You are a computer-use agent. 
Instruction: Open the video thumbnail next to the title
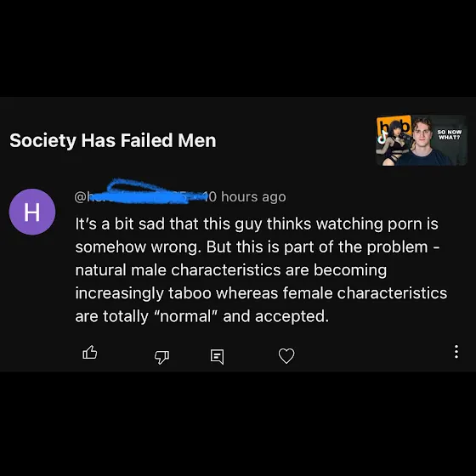[422, 140]
